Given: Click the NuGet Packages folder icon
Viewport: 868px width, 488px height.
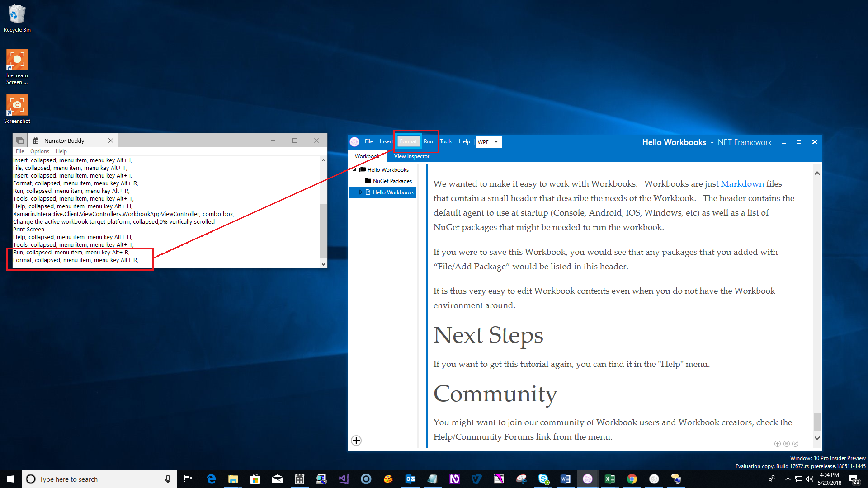Looking at the screenshot, I should (368, 181).
